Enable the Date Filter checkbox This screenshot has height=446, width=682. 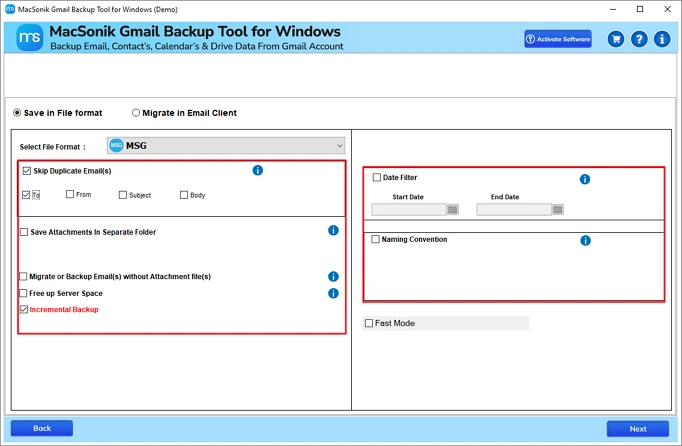(x=377, y=177)
